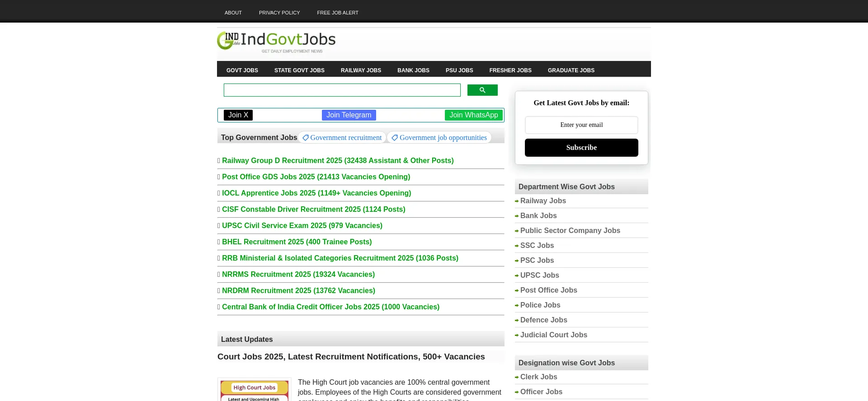Open Post Office Jobs sidebar link
868x401 pixels.
(x=549, y=290)
